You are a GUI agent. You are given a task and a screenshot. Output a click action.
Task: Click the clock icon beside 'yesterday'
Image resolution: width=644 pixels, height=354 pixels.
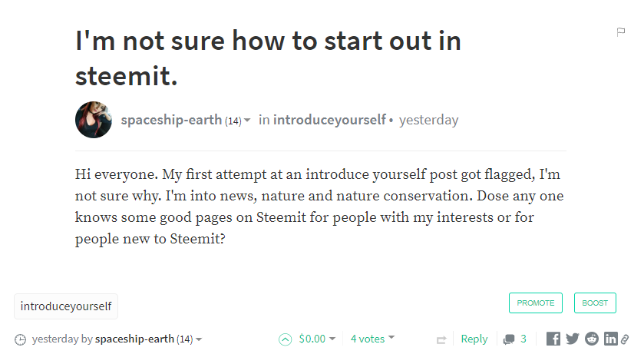click(x=21, y=339)
